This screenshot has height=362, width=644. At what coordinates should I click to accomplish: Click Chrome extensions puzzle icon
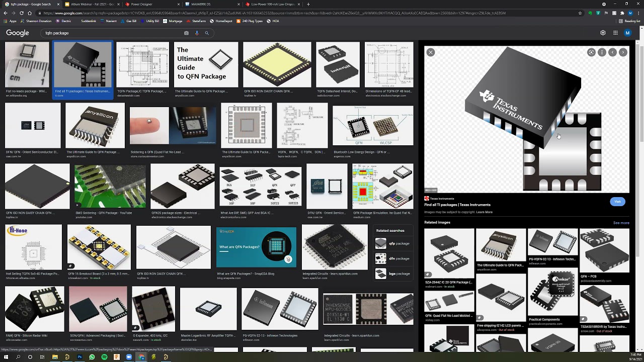622,13
